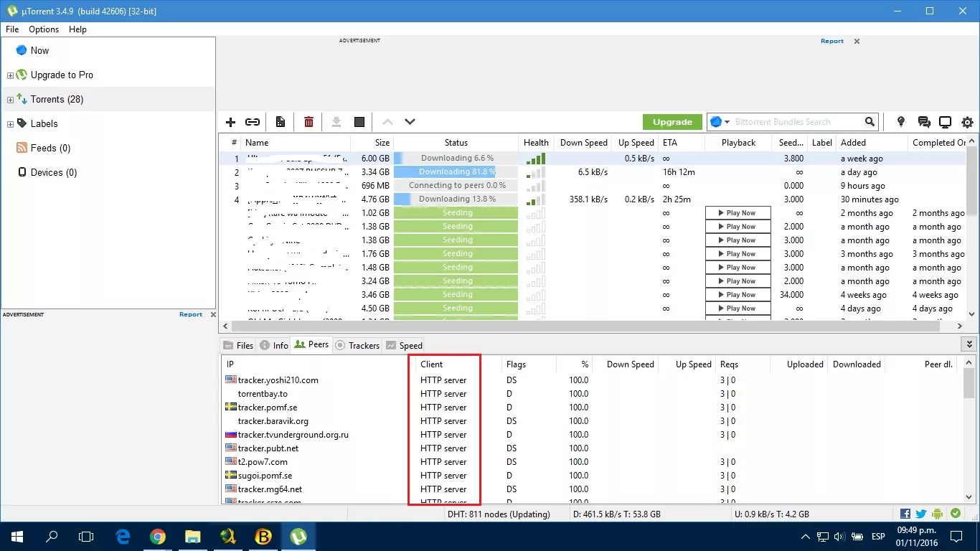Screen dimensions: 980x551
Task: Click Report link in sidebar advertisement
Action: tap(191, 314)
